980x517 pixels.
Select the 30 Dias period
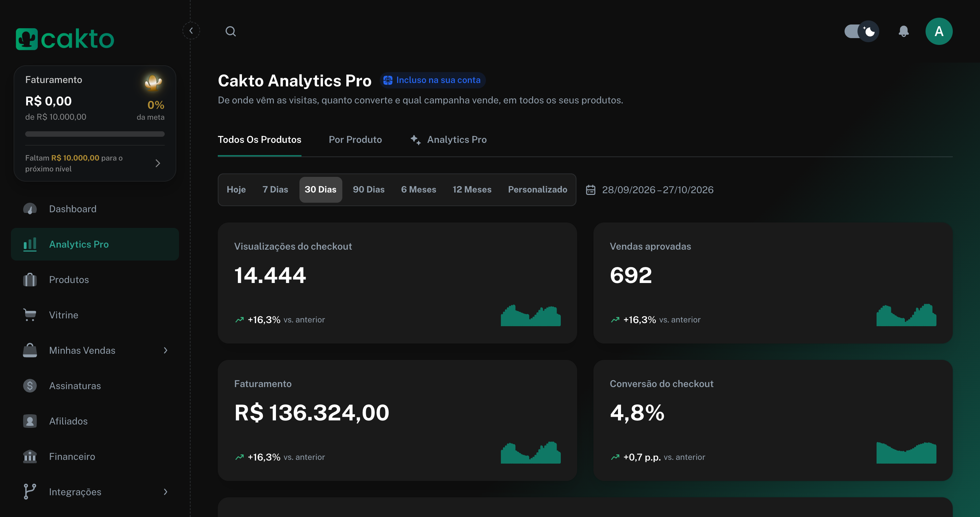(320, 190)
